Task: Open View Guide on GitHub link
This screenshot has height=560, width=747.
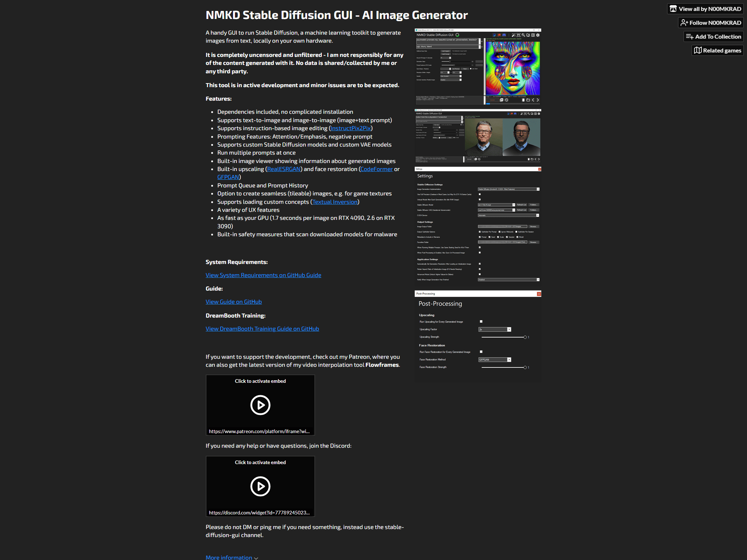Action: click(x=234, y=302)
